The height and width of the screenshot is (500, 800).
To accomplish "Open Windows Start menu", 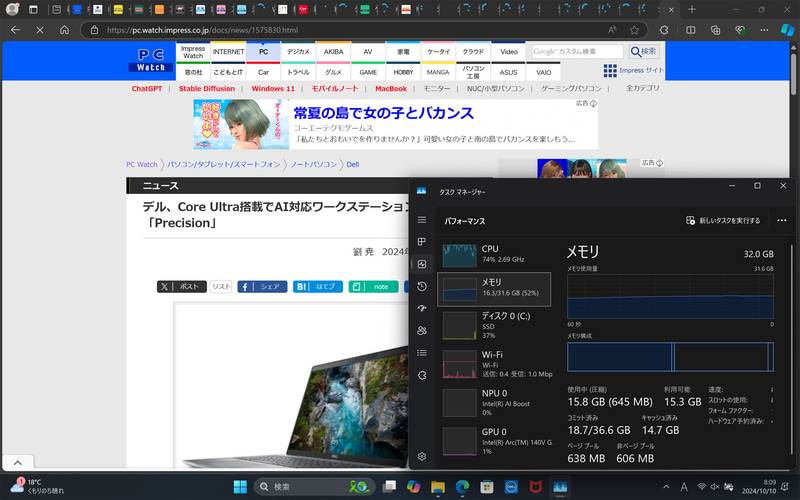I will click(x=240, y=487).
